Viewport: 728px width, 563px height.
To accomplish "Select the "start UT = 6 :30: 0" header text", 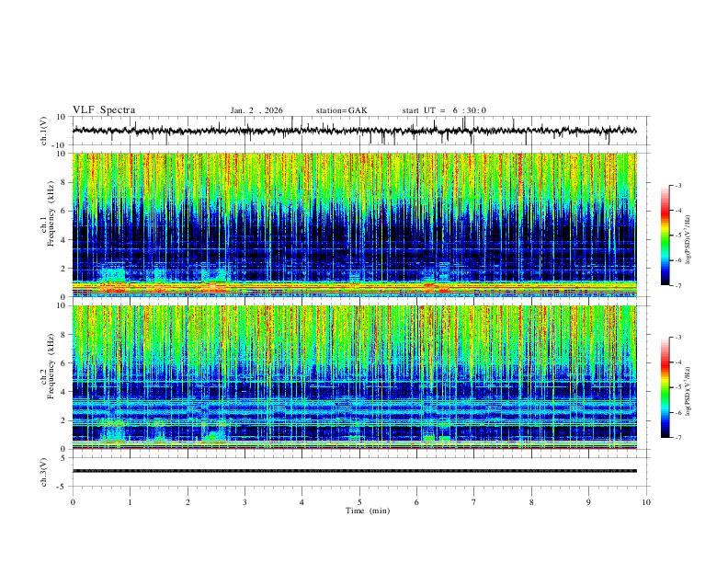I will pos(444,110).
